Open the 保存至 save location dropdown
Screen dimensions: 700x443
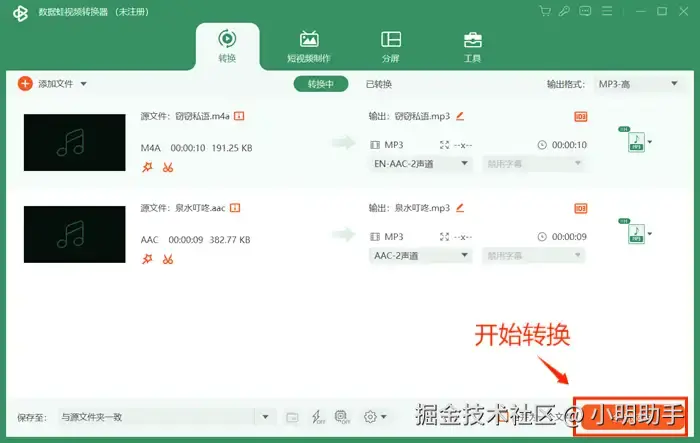click(265, 417)
